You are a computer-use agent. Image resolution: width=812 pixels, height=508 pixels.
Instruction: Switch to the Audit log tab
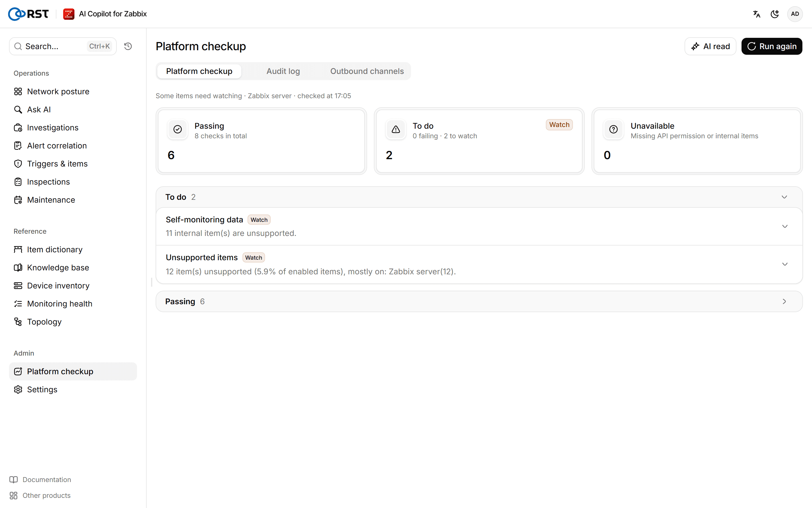(283, 71)
